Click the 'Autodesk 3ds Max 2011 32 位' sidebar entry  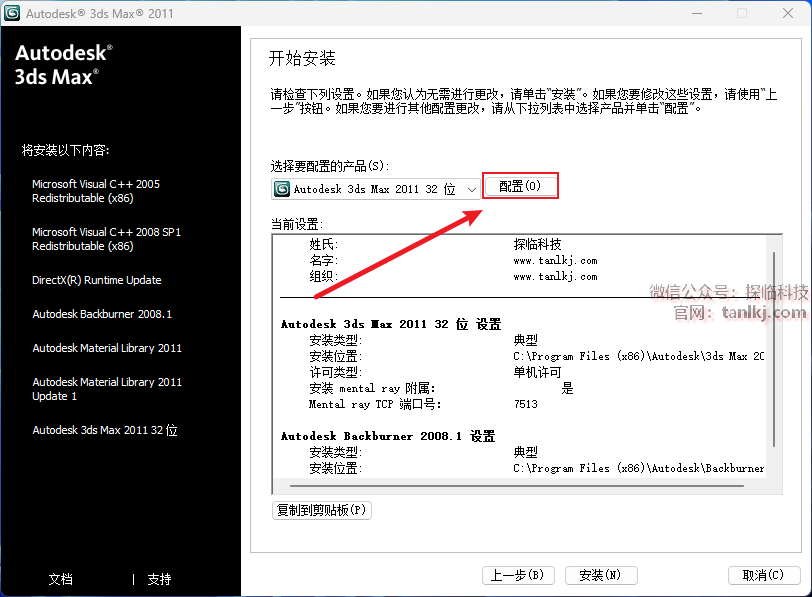click(105, 430)
